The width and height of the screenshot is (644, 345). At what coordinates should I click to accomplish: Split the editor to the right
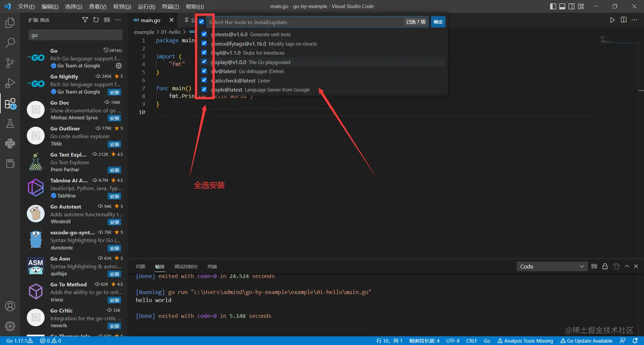[624, 20]
